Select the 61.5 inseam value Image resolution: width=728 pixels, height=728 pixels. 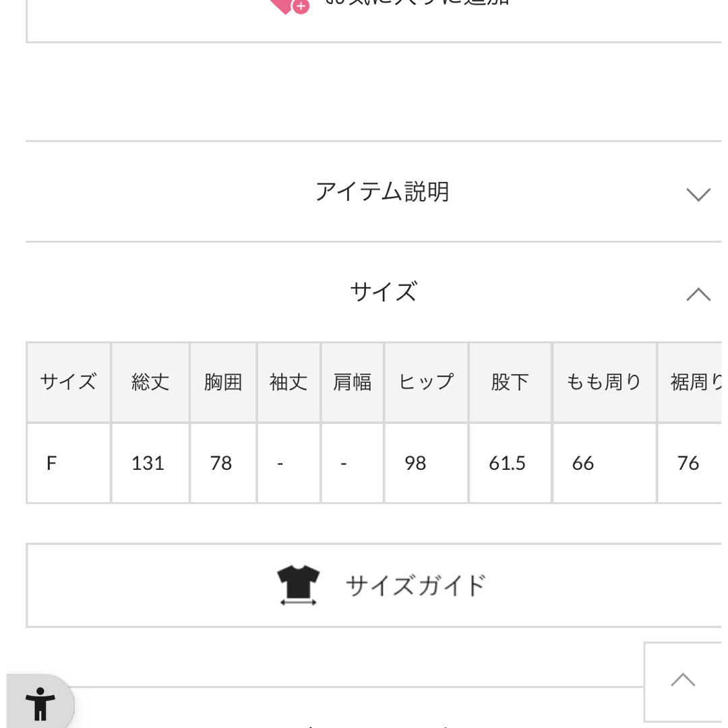(507, 463)
